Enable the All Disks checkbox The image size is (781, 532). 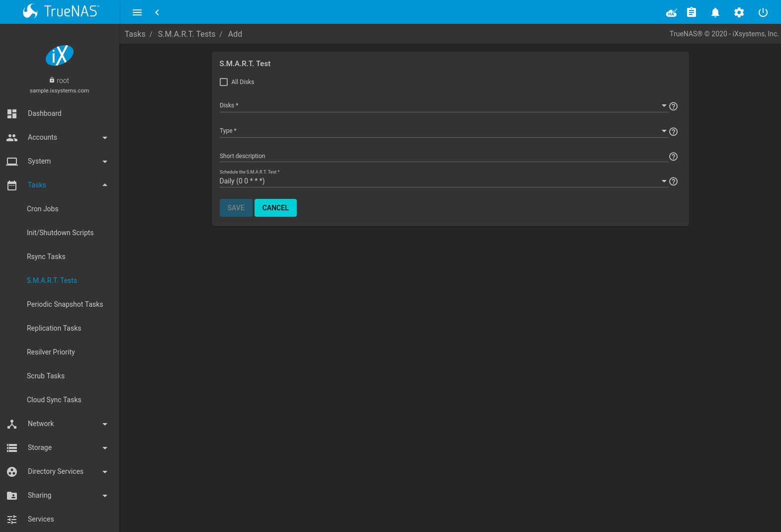[x=224, y=82]
